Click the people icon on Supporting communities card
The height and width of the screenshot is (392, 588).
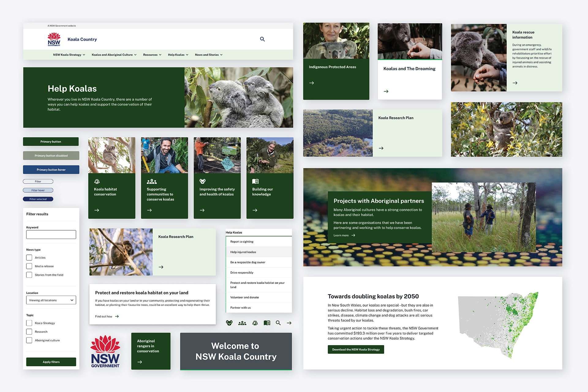tap(152, 181)
